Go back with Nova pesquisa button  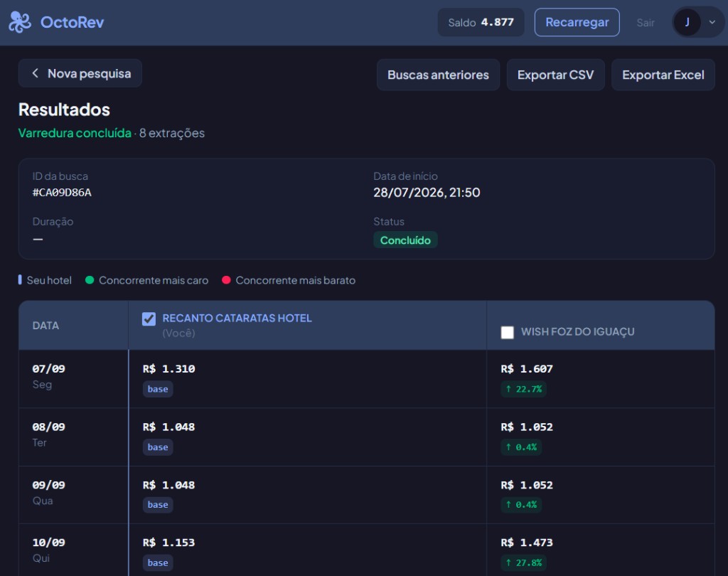(x=80, y=73)
